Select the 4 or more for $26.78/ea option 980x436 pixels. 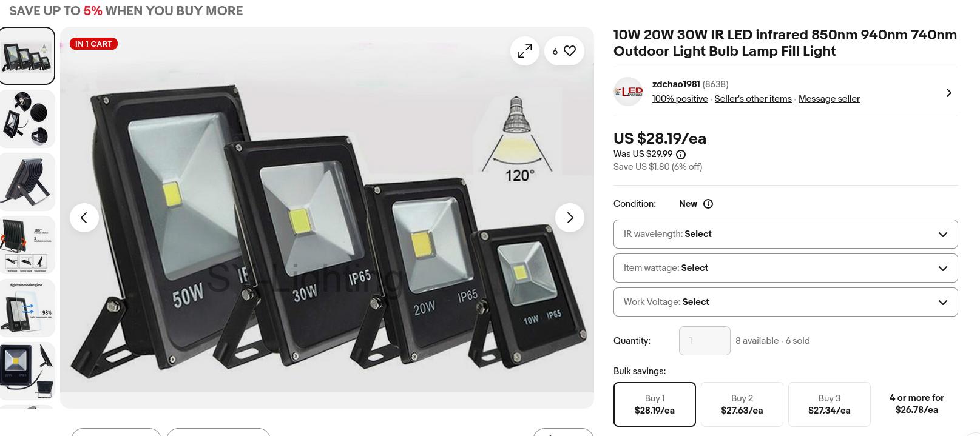tap(917, 404)
